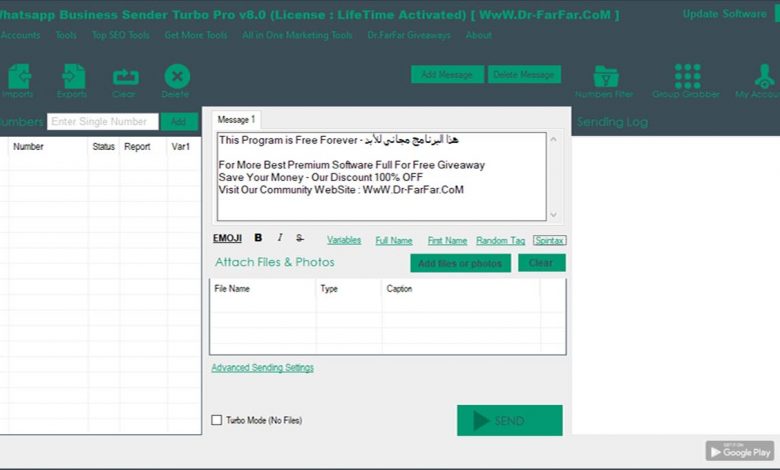Click the Imports toolbar icon
The width and height of the screenshot is (780, 470).
pyautogui.click(x=19, y=77)
